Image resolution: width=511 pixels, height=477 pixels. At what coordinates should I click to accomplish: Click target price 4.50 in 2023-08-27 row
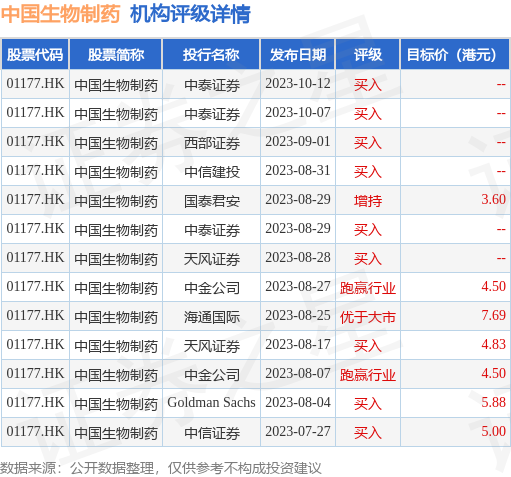click(493, 287)
